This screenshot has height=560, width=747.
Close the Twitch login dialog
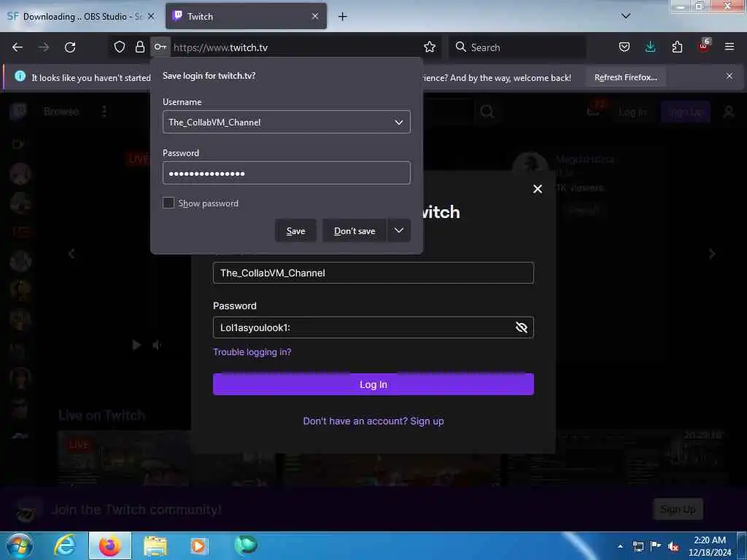[538, 189]
